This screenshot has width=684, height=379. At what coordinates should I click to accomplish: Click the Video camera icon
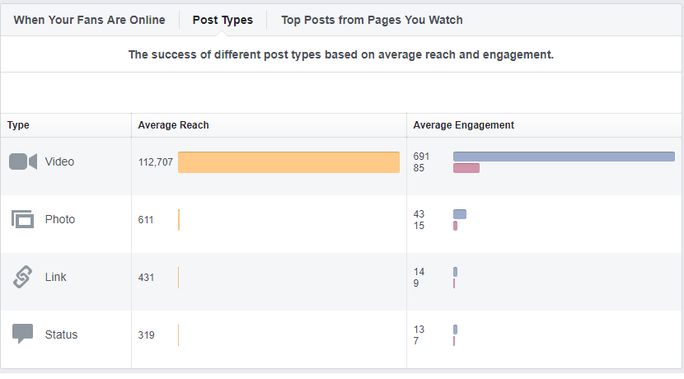[23, 162]
